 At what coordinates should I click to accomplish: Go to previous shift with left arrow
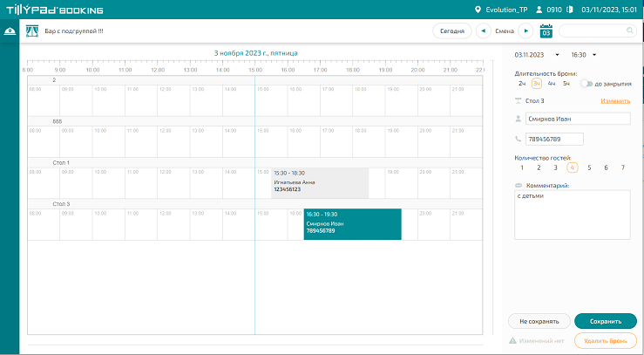(x=483, y=31)
